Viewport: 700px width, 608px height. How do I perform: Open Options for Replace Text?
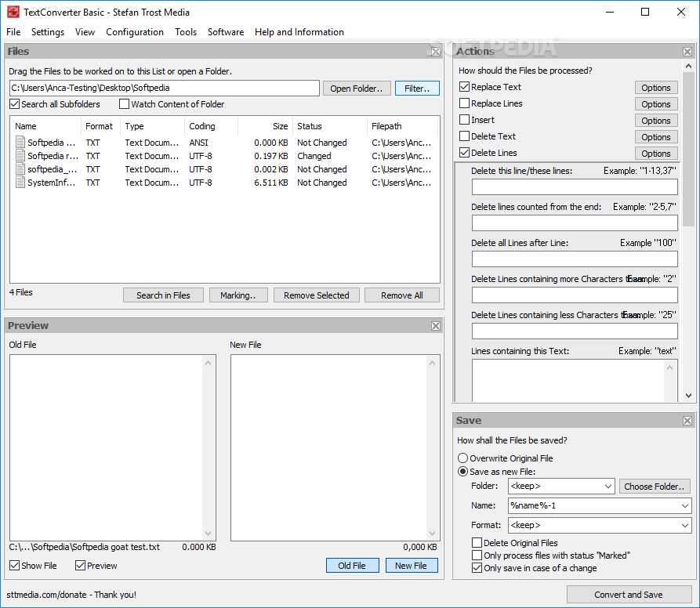click(x=656, y=88)
